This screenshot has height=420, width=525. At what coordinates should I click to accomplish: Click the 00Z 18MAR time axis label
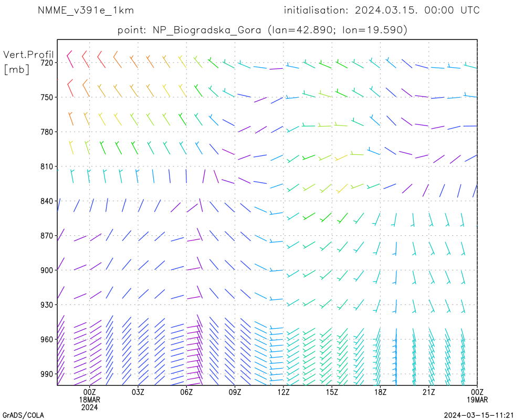pyautogui.click(x=89, y=395)
